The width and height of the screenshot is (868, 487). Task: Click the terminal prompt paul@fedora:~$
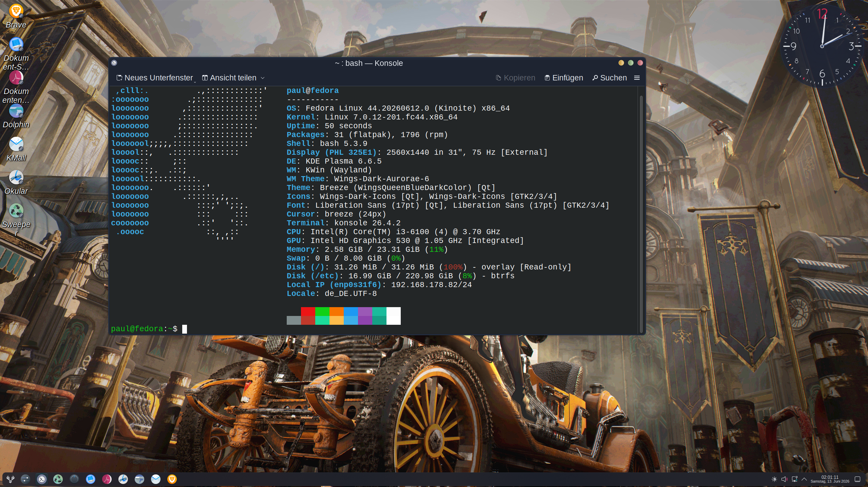point(144,329)
